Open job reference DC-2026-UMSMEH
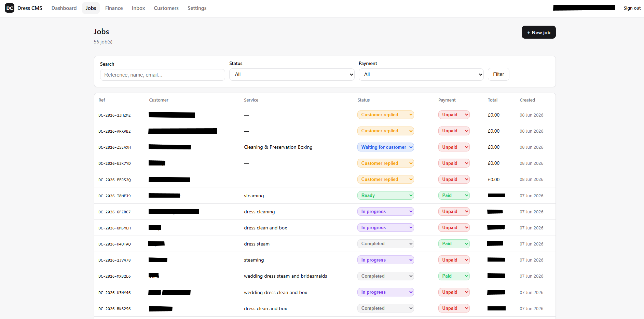This screenshot has height=319, width=644. [114, 228]
